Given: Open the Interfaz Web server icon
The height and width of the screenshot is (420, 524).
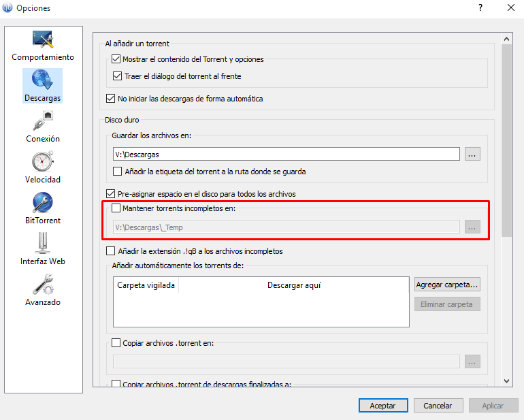Looking at the screenshot, I should 43,243.
